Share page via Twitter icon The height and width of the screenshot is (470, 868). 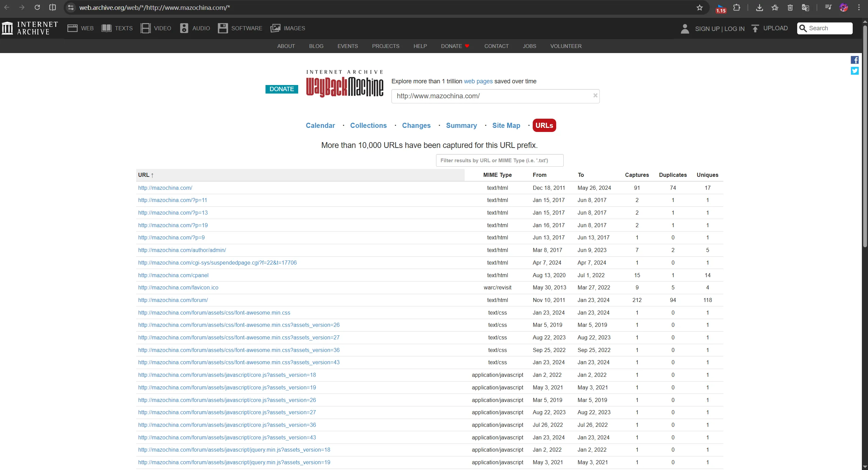855,71
